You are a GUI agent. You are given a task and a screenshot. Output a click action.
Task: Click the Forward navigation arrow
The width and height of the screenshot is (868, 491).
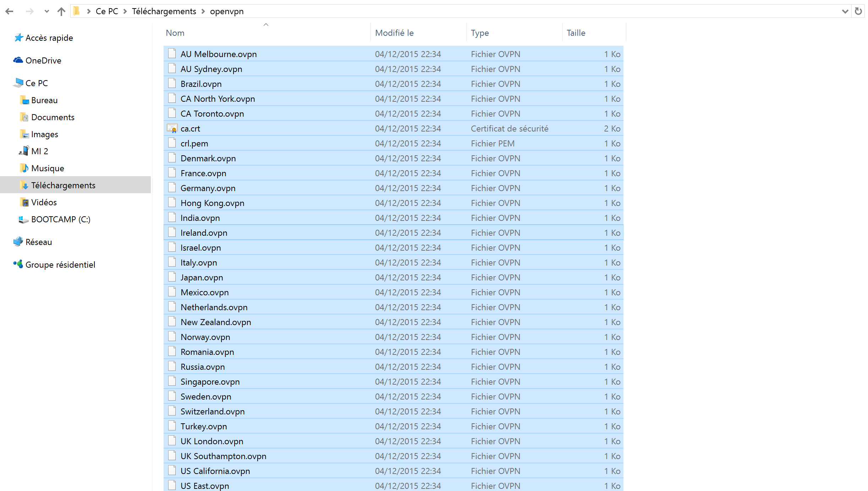30,11
